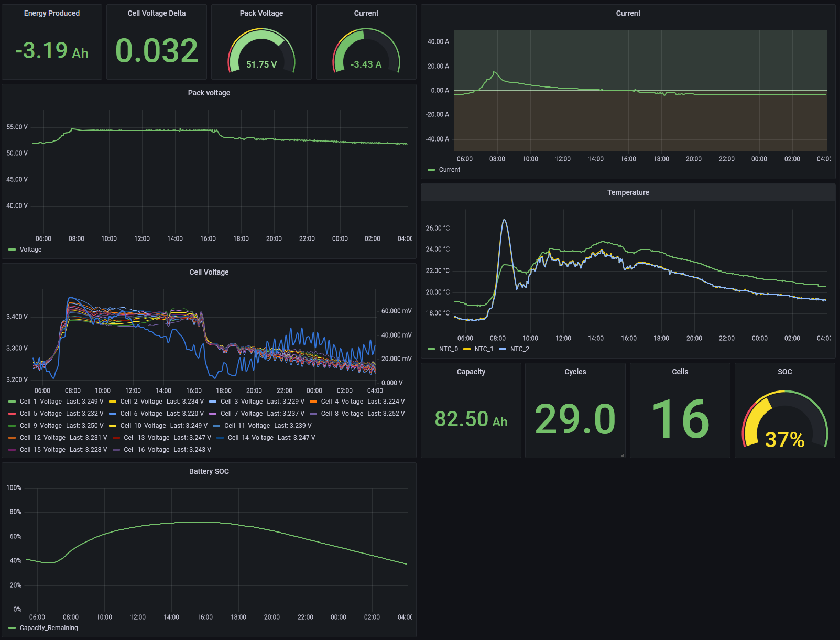840x640 pixels.
Task: Select Cell_8_Voltage in the legend
Action: 342,414
